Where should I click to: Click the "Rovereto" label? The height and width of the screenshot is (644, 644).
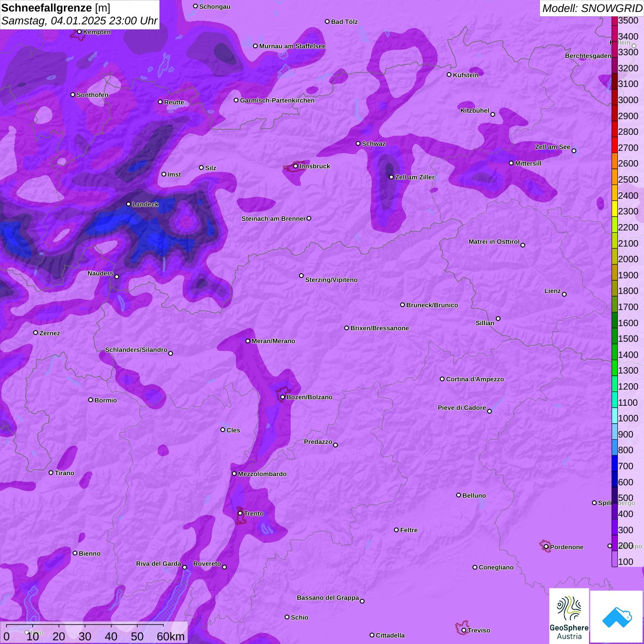pyautogui.click(x=207, y=563)
